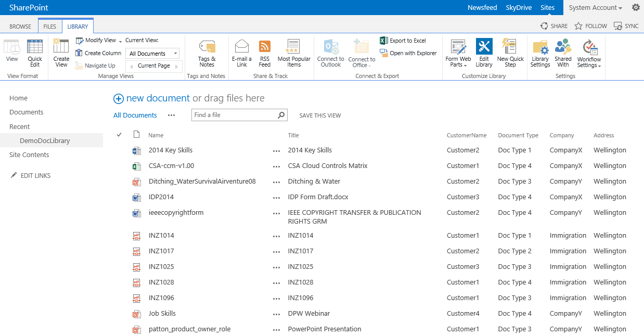This screenshot has width=644, height=336.
Task: Click SAVE THIS VIEW
Action: [320, 115]
